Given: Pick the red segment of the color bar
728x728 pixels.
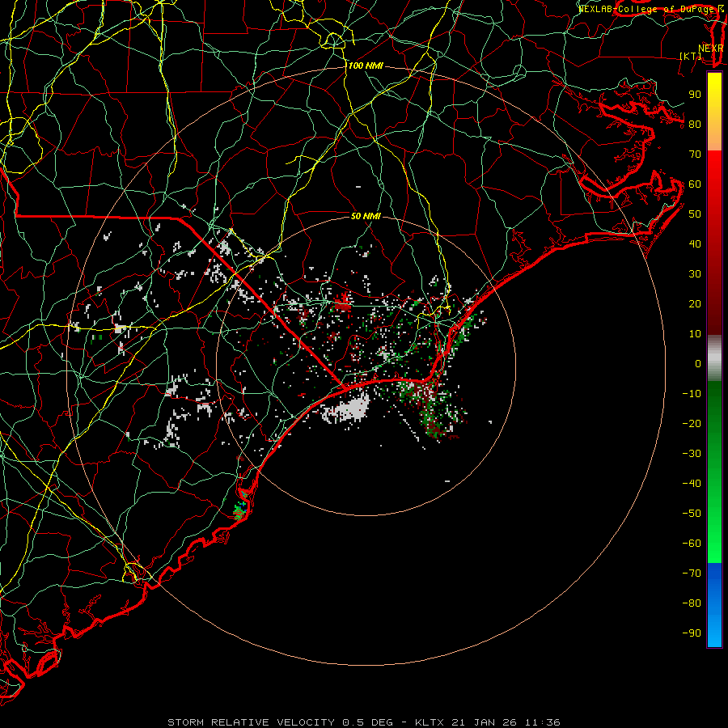Looking at the screenshot, I should [714, 243].
